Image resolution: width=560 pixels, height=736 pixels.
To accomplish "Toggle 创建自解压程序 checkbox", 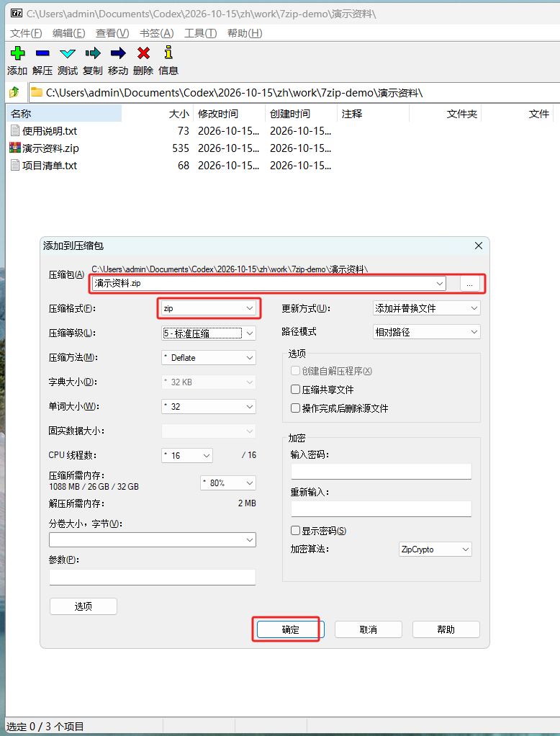I will [x=296, y=371].
